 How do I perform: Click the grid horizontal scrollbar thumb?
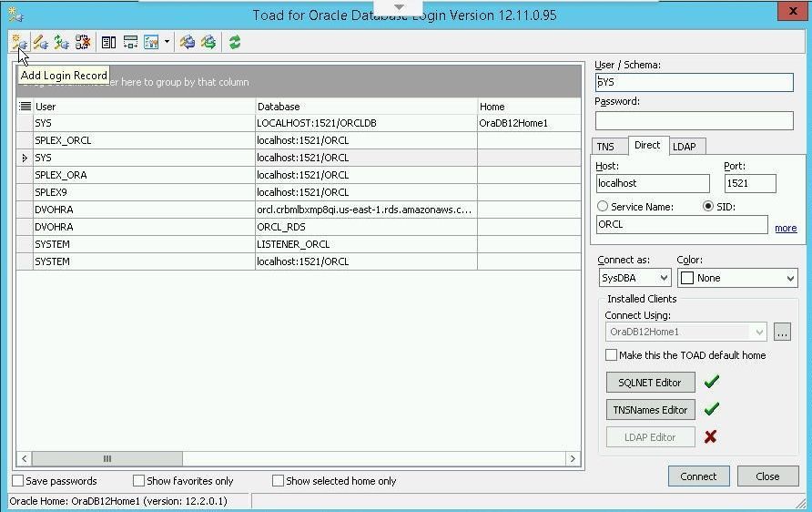coord(107,458)
